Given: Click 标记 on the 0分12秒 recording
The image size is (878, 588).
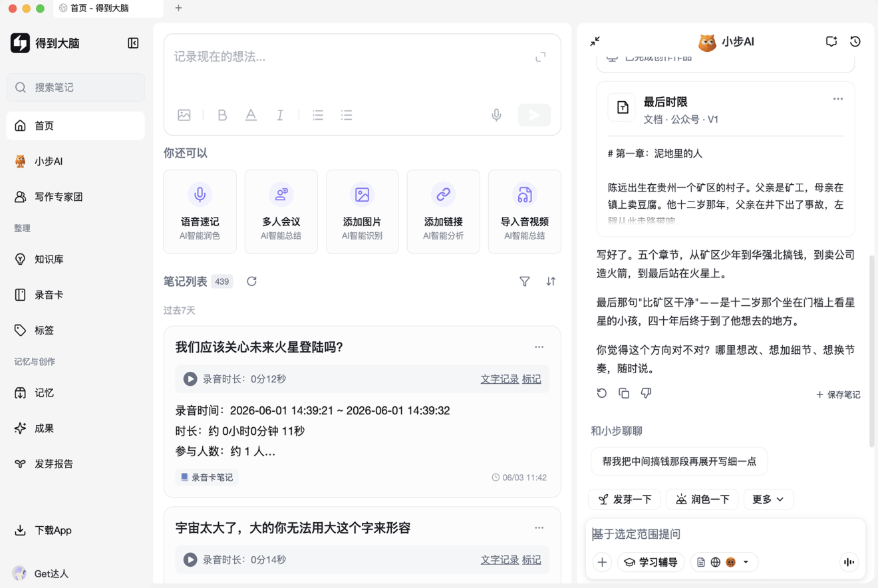Looking at the screenshot, I should 531,379.
